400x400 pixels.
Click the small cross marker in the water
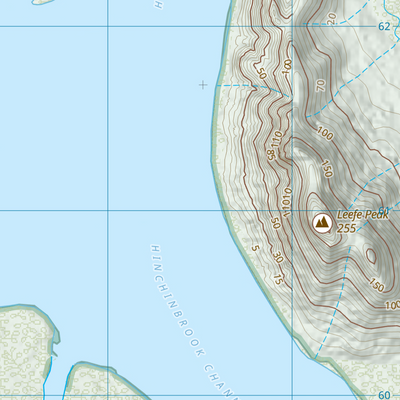tap(203, 85)
